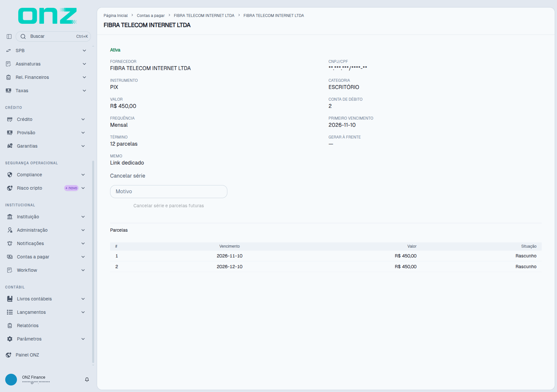Click the Contas a pagar icon
This screenshot has width=557, height=392.
(x=10, y=257)
